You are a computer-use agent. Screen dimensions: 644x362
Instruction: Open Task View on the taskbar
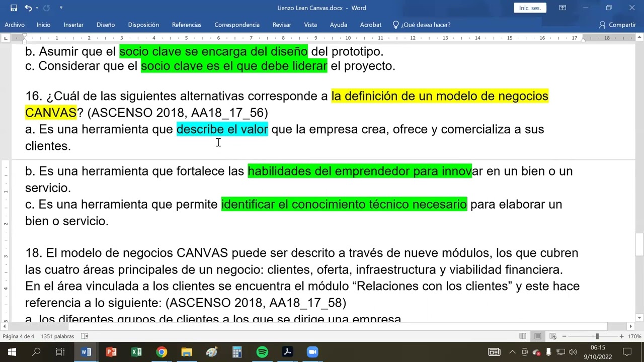click(x=60, y=352)
